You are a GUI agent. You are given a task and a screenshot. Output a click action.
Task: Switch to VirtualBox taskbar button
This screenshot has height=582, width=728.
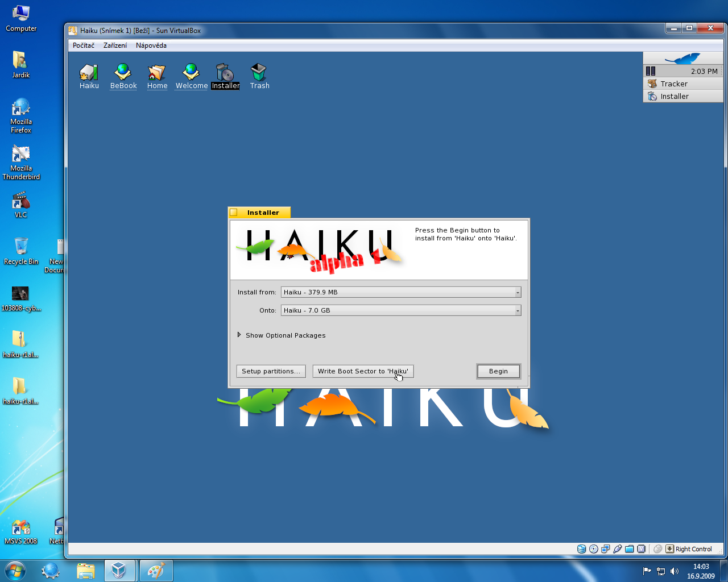(119, 571)
